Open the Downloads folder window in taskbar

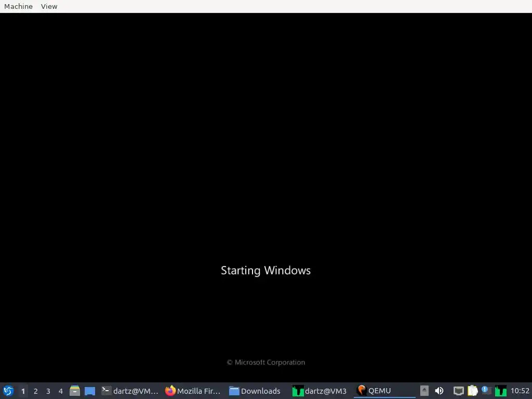[255, 391]
